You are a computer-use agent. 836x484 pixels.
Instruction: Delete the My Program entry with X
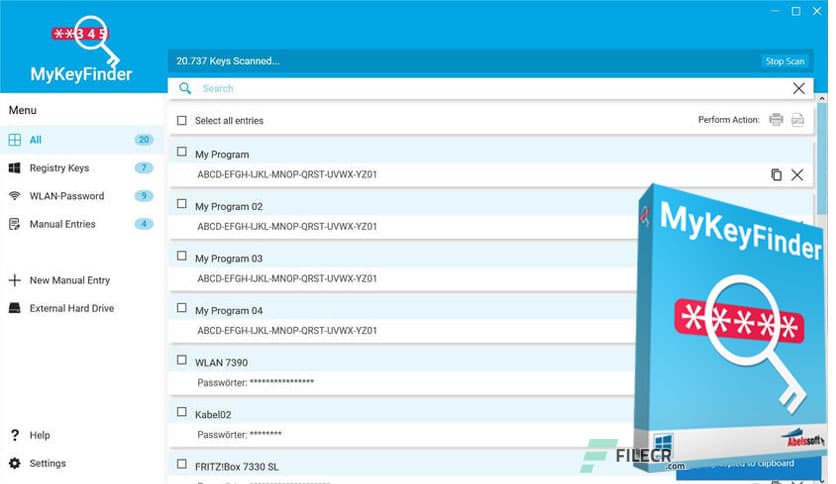click(797, 175)
